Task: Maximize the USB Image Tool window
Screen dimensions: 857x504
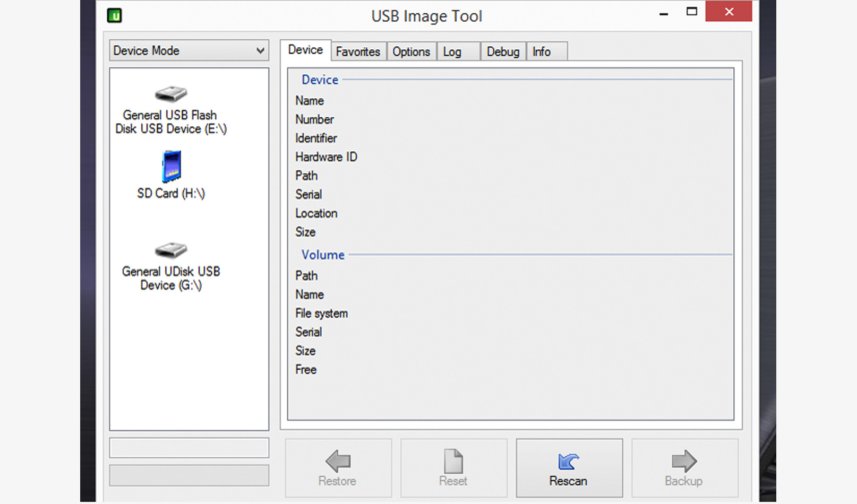Action: [x=691, y=12]
